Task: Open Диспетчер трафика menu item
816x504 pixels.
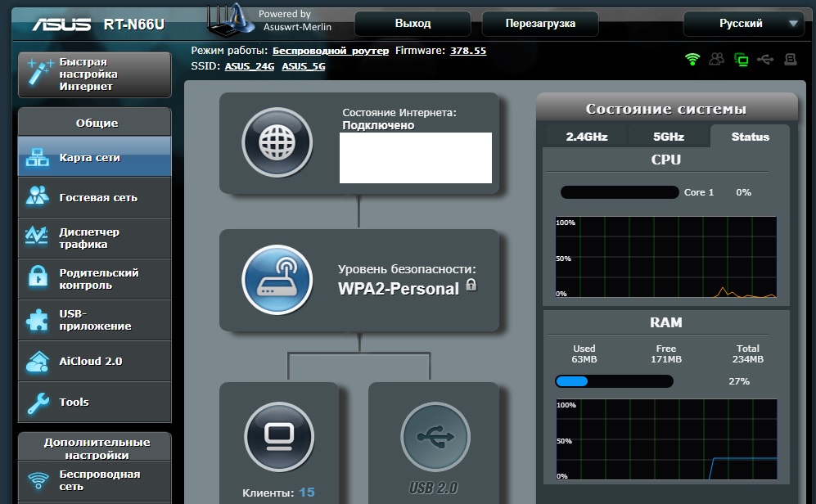Action: (95, 238)
